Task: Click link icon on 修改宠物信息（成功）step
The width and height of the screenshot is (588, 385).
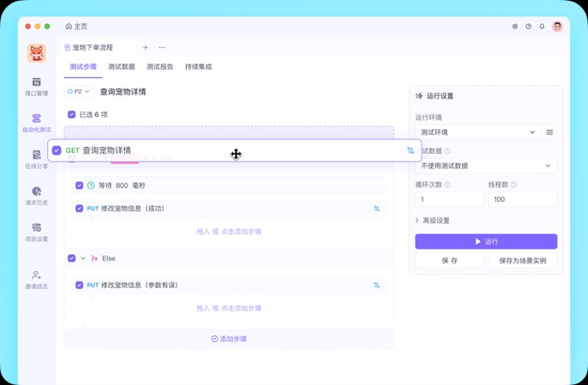Action: pyautogui.click(x=376, y=209)
